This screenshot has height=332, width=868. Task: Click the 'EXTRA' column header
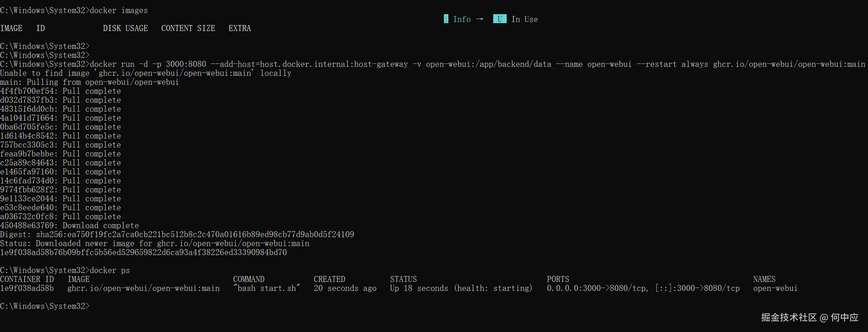pyautogui.click(x=240, y=28)
